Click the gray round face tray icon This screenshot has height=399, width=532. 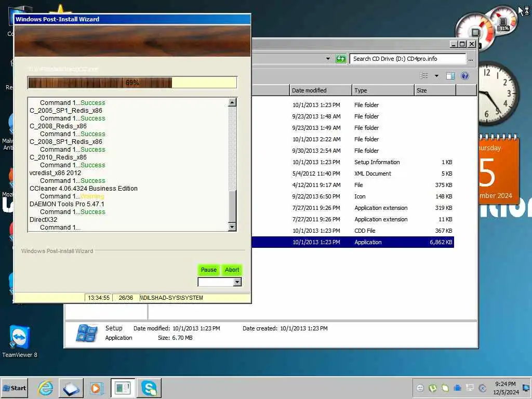coord(420,388)
